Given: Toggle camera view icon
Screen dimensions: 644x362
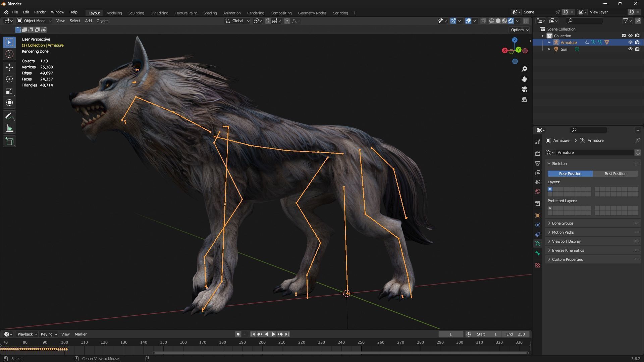Looking at the screenshot, I should click(x=524, y=89).
